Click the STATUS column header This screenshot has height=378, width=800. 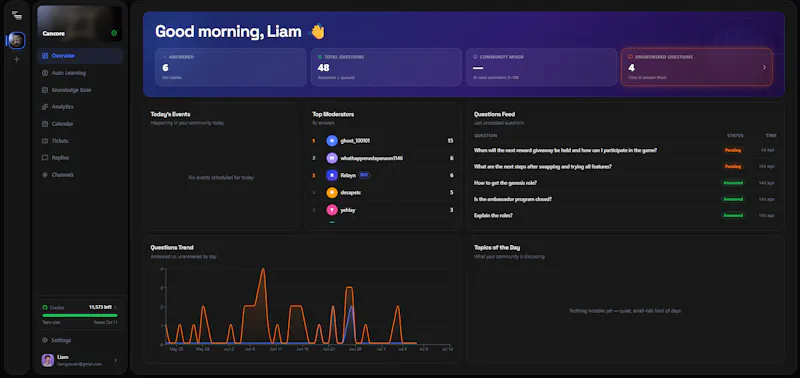point(735,136)
